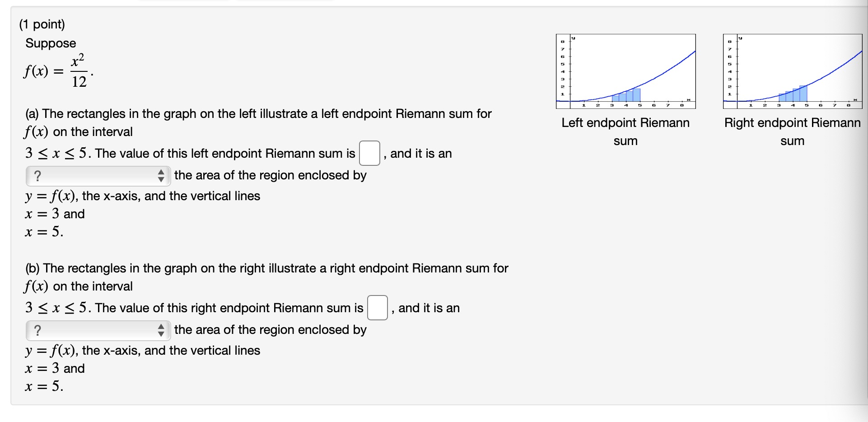Select the Right endpoint Riemann sum graph

[x=793, y=72]
